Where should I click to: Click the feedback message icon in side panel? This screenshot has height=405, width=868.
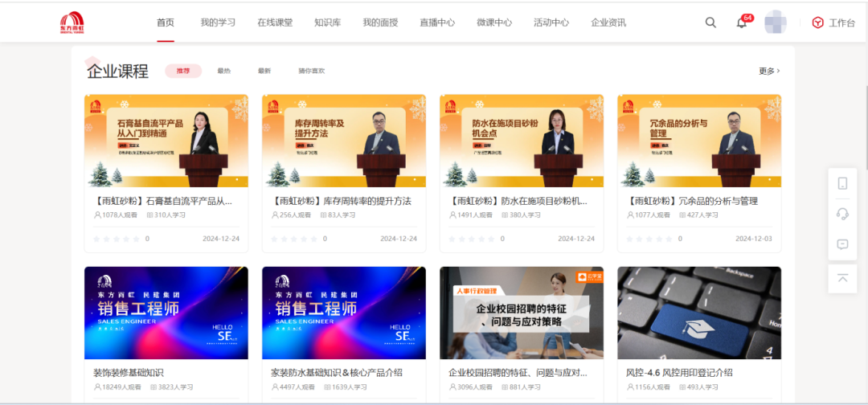pos(842,244)
